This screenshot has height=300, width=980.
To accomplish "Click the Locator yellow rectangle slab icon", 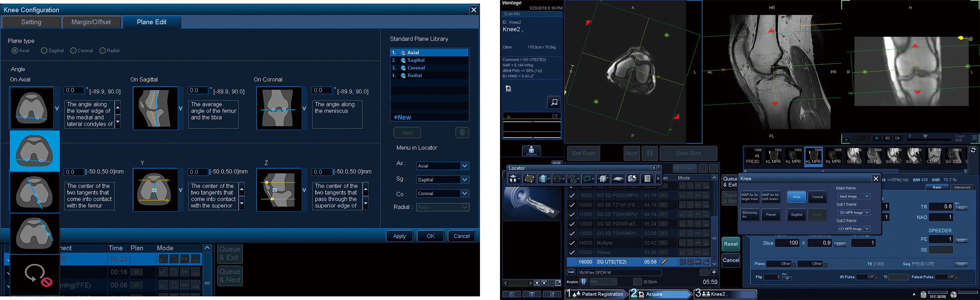I will pos(558,179).
